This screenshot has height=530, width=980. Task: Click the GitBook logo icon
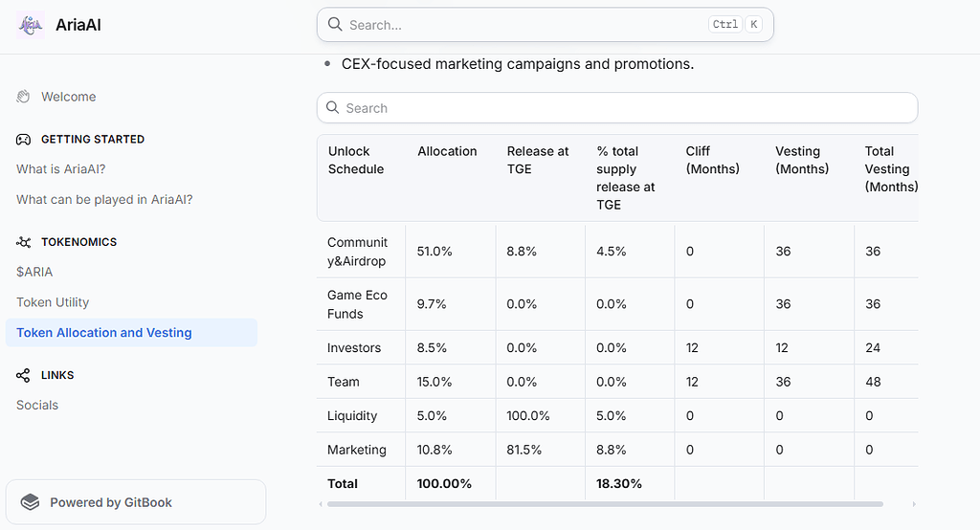coord(30,502)
